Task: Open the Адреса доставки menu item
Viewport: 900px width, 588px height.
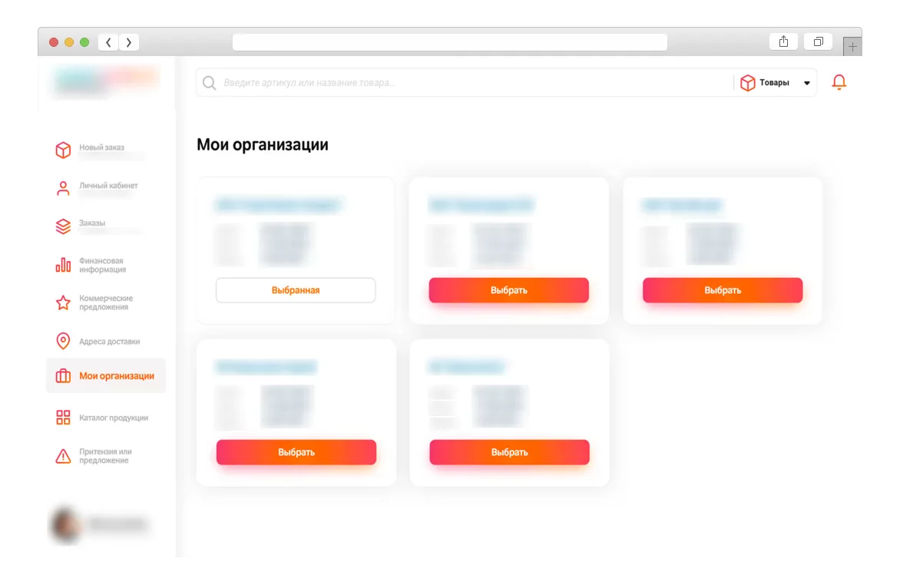Action: 106,341
